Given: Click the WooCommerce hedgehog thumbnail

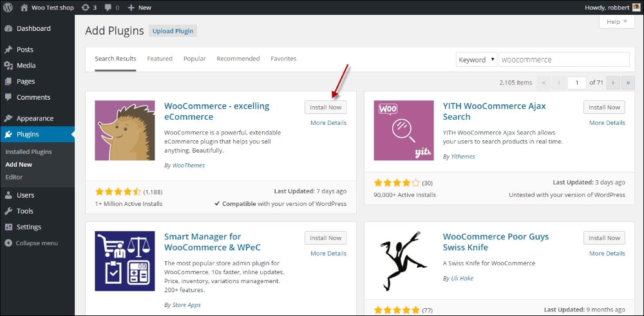Looking at the screenshot, I should pyautogui.click(x=125, y=130).
